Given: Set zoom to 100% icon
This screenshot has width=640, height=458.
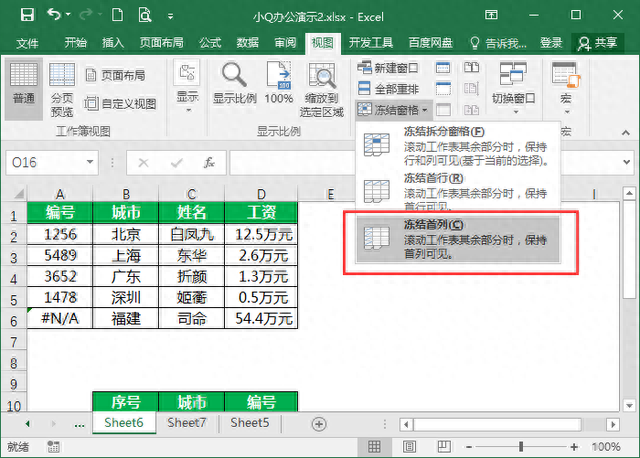Looking at the screenshot, I should pyautogui.click(x=279, y=83).
